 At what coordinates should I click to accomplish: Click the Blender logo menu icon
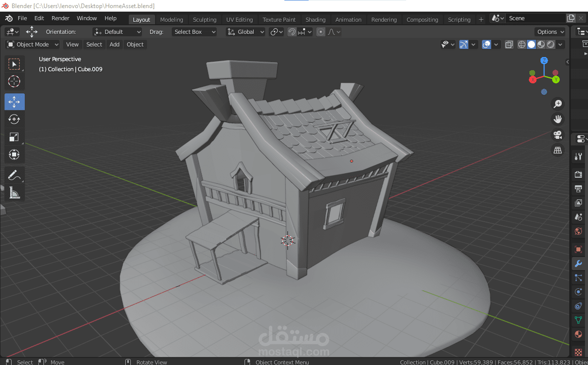[9, 18]
